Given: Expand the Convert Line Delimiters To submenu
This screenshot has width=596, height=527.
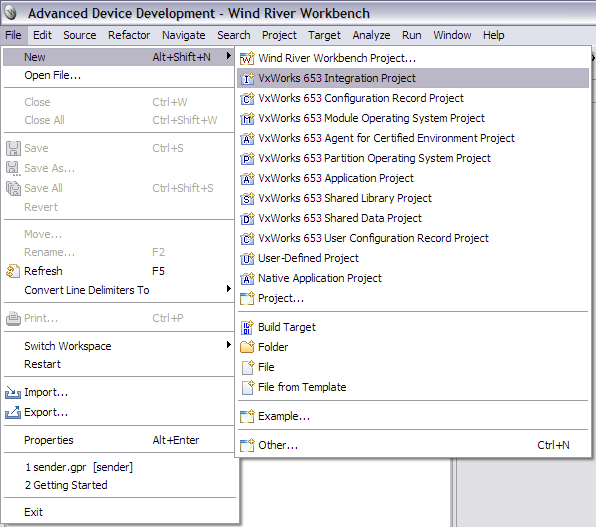Looking at the screenshot, I should click(x=228, y=289).
